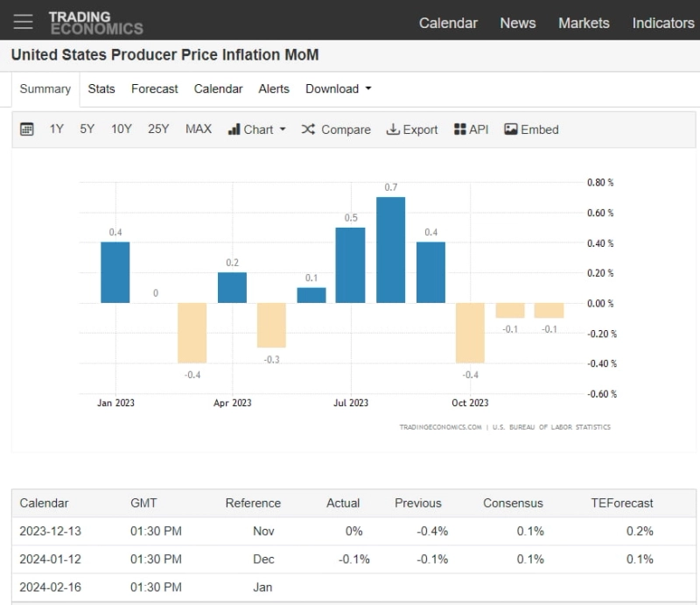Viewport: 700px width, 605px height.
Task: Open the hamburger navigation menu
Action: [x=24, y=22]
